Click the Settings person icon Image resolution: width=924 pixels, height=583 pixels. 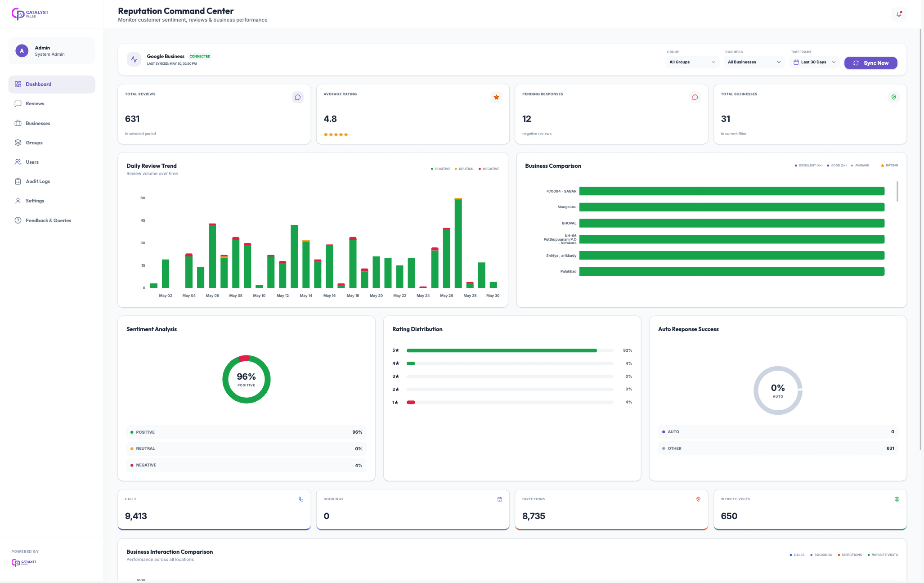[18, 201]
